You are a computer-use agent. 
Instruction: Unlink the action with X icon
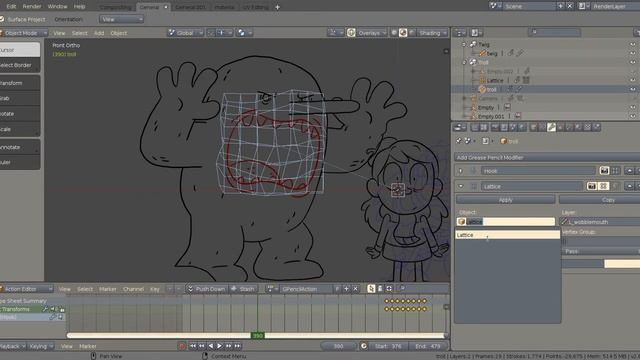pyautogui.click(x=356, y=289)
